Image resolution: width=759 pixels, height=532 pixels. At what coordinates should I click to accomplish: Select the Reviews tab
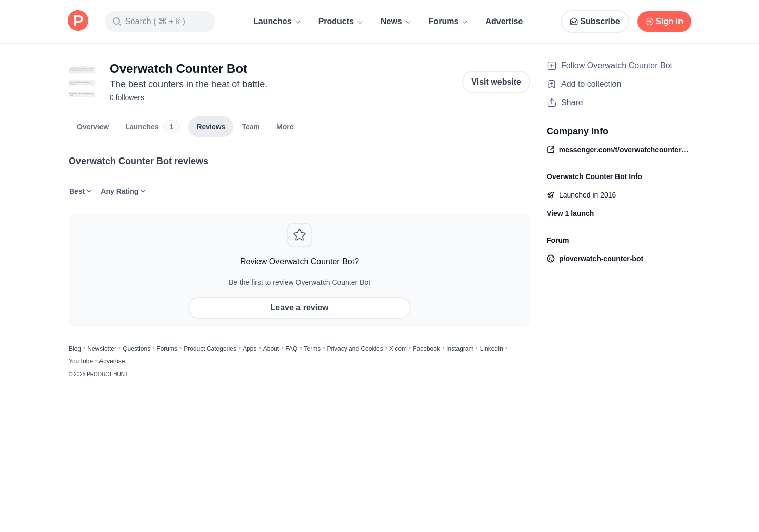[211, 127]
